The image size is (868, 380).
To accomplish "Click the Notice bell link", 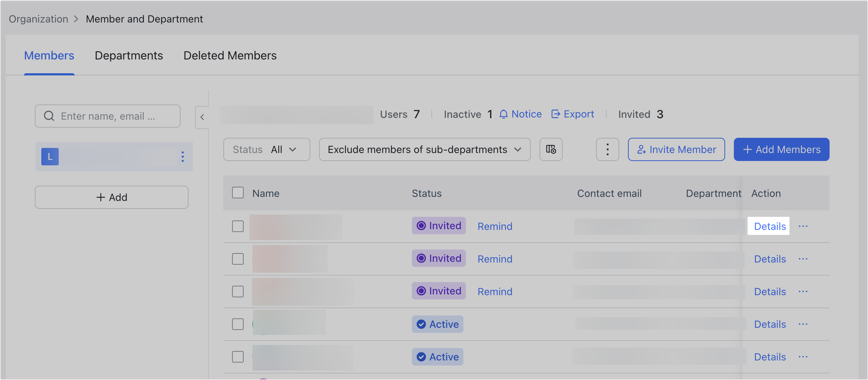I will click(x=520, y=114).
